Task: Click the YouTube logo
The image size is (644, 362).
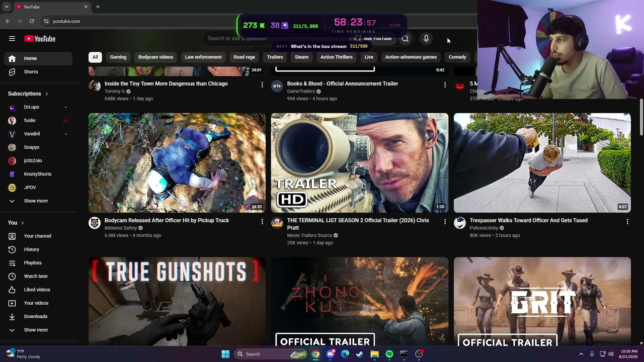Action: click(40, 39)
